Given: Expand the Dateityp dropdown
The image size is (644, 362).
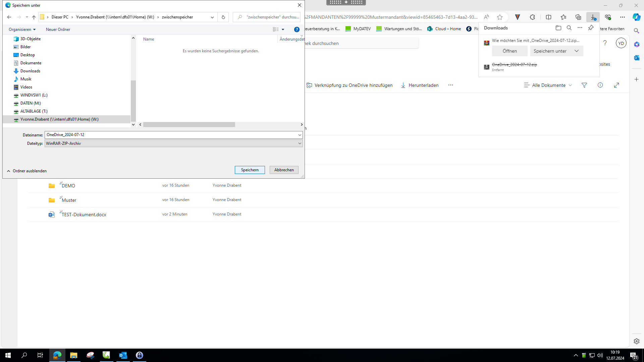Looking at the screenshot, I should coord(300,143).
